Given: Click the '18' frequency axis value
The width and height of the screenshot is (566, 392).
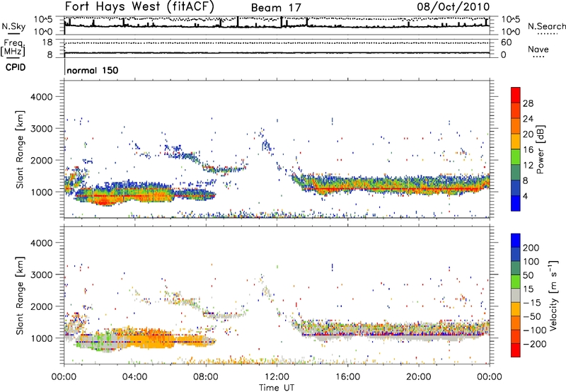Looking at the screenshot, I should coord(47,42).
